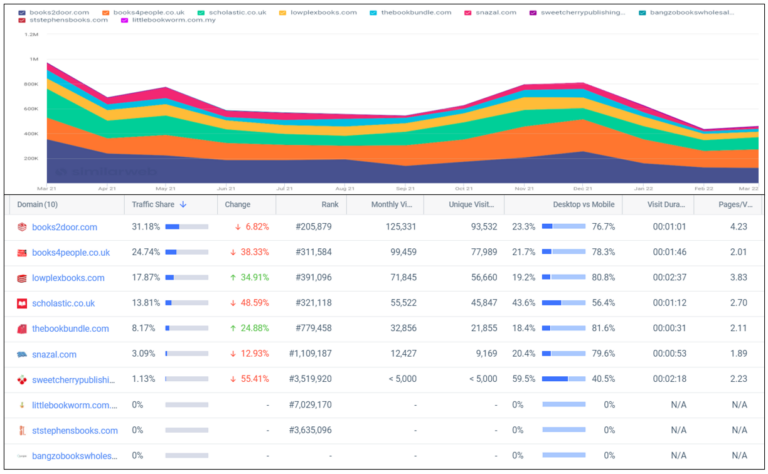Click the scholastic.co.uk desktop vs mobile bar
The image size is (768, 474).
[x=563, y=303]
